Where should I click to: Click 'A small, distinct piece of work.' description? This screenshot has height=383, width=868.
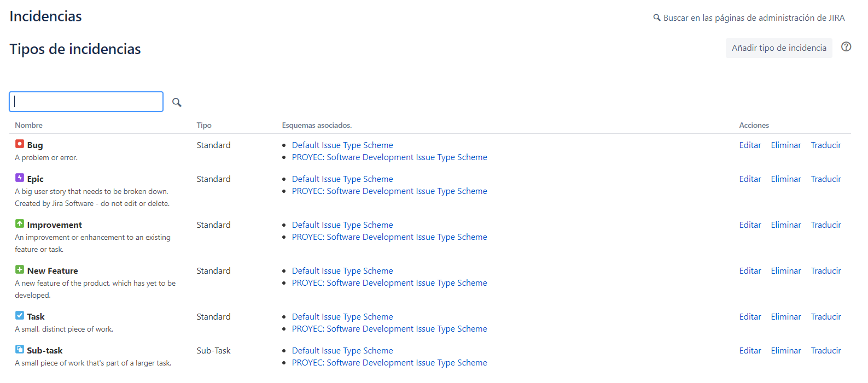point(64,329)
